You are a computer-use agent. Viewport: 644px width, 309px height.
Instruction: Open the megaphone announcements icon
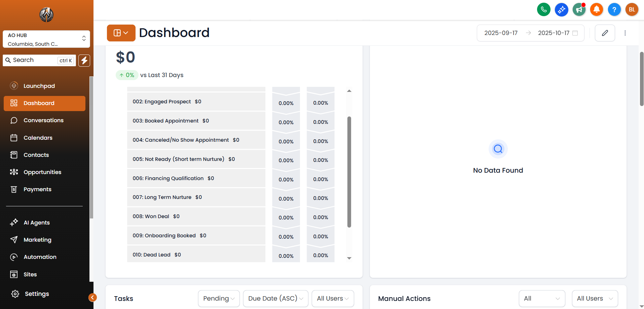[x=579, y=9]
